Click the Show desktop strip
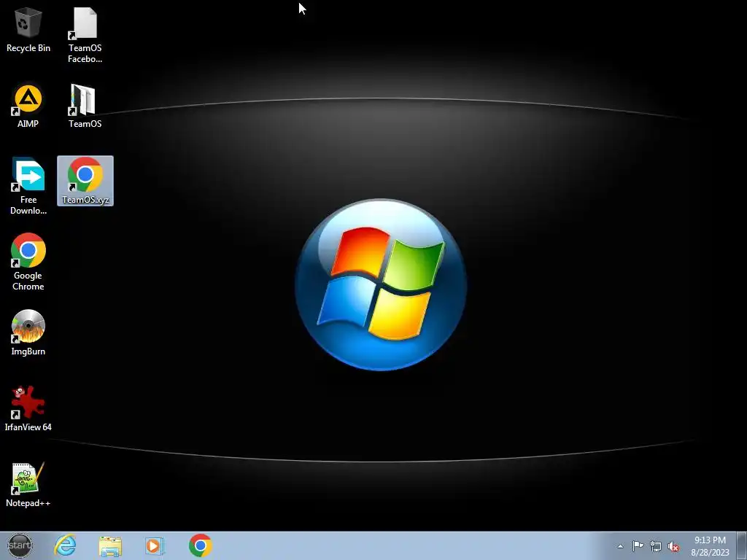This screenshot has height=560, width=747. click(742, 545)
